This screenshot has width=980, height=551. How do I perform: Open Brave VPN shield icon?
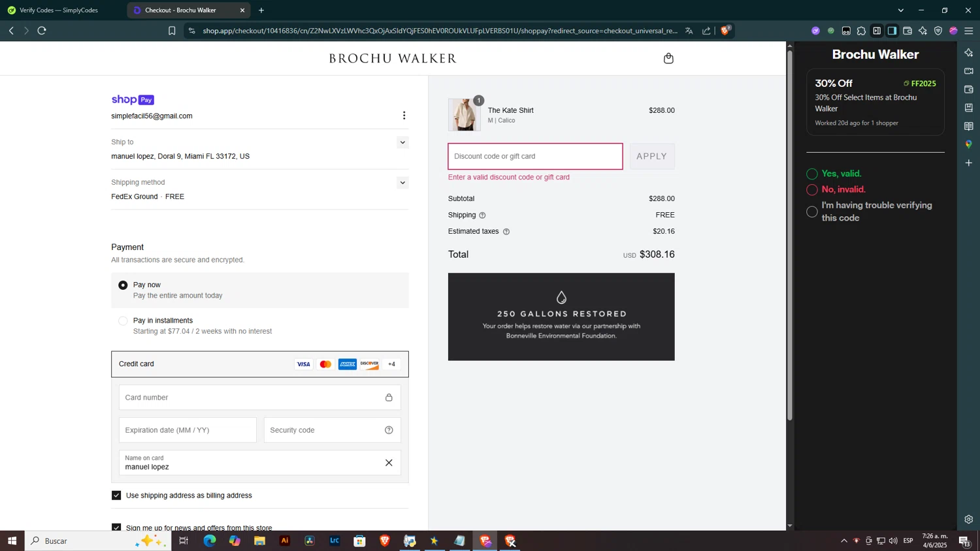coord(938,31)
